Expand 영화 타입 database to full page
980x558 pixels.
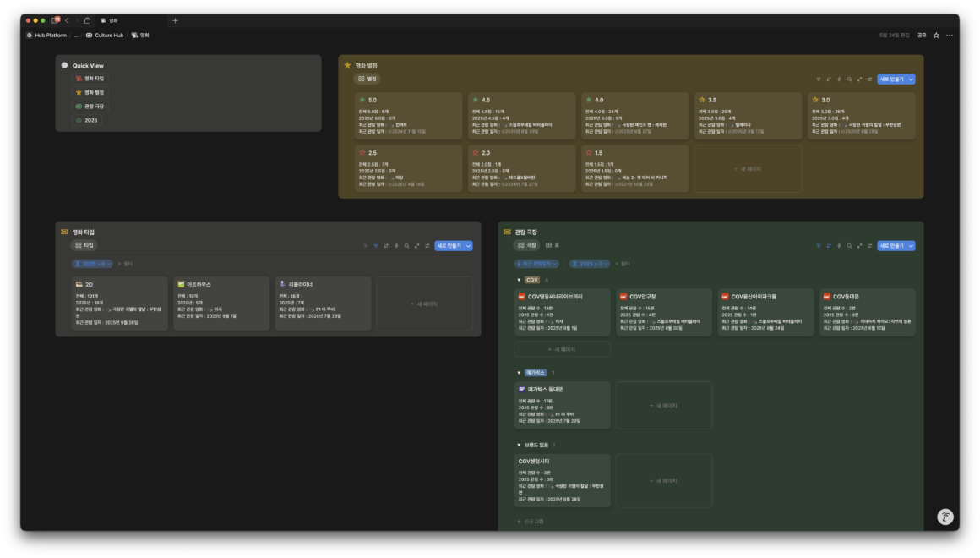tap(416, 246)
